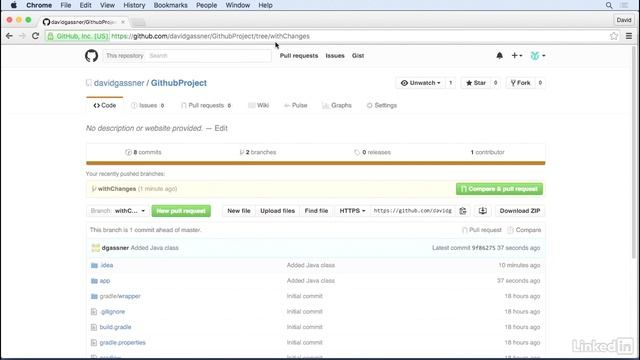Image resolution: width=640 pixels, height=360 pixels.
Task: Open the plus create-new menu
Action: (x=517, y=56)
